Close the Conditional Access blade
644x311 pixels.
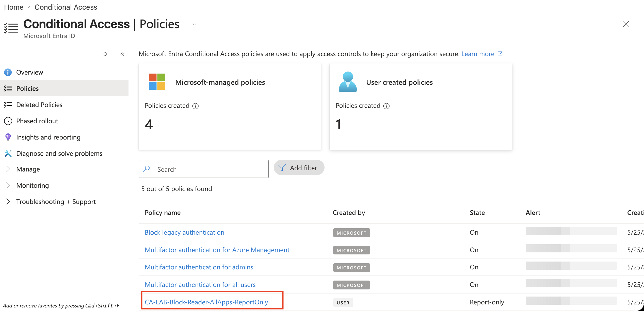point(626,24)
